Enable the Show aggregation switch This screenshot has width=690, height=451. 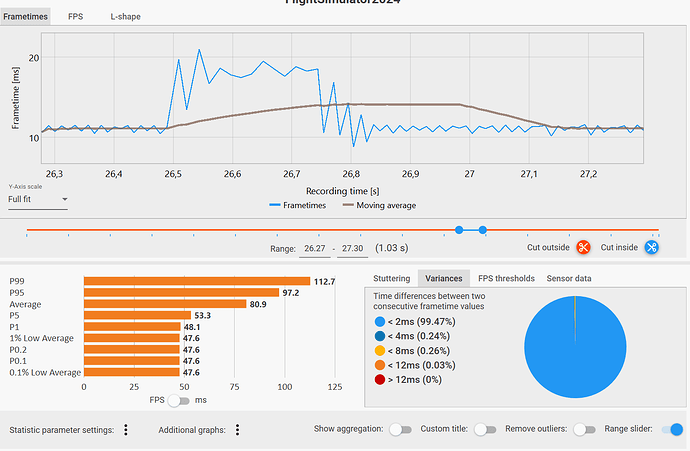point(400,430)
